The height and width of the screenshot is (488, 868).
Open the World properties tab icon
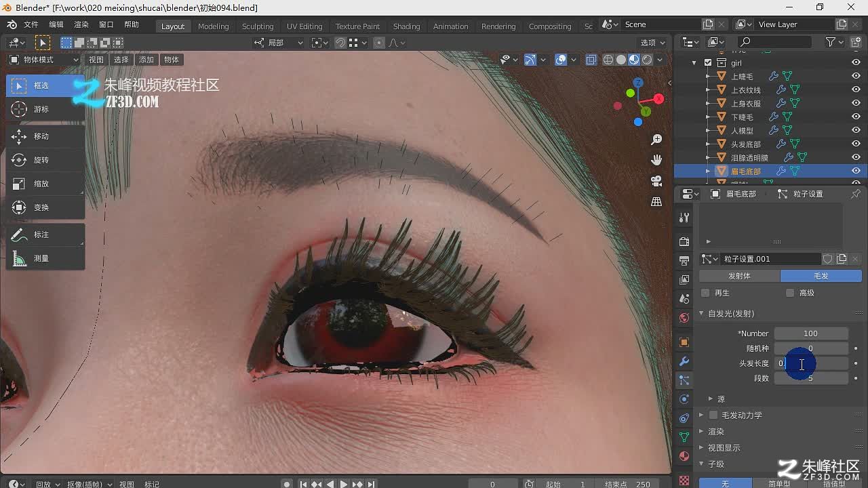click(684, 318)
